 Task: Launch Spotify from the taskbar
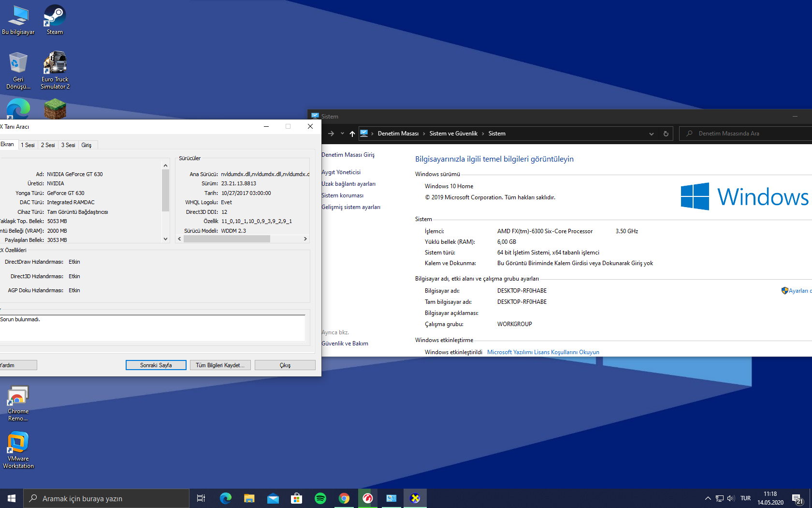pyautogui.click(x=320, y=498)
